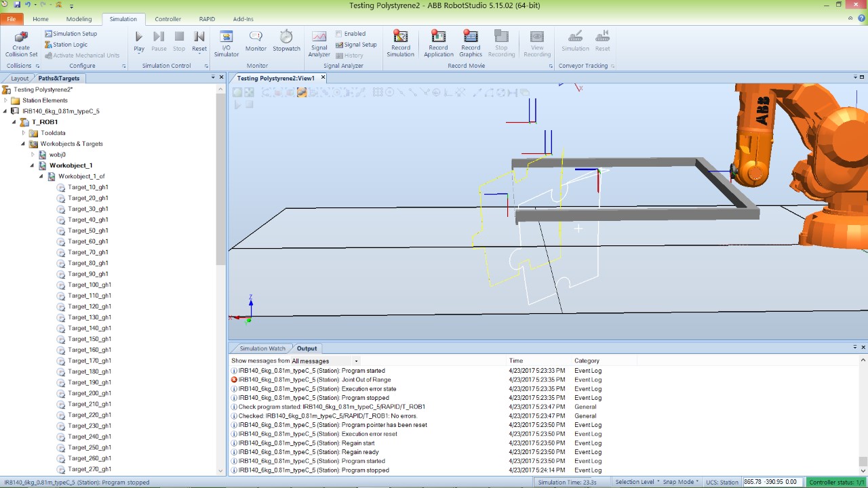868x488 pixels.
Task: Click Controller status indicator
Action: (x=837, y=482)
